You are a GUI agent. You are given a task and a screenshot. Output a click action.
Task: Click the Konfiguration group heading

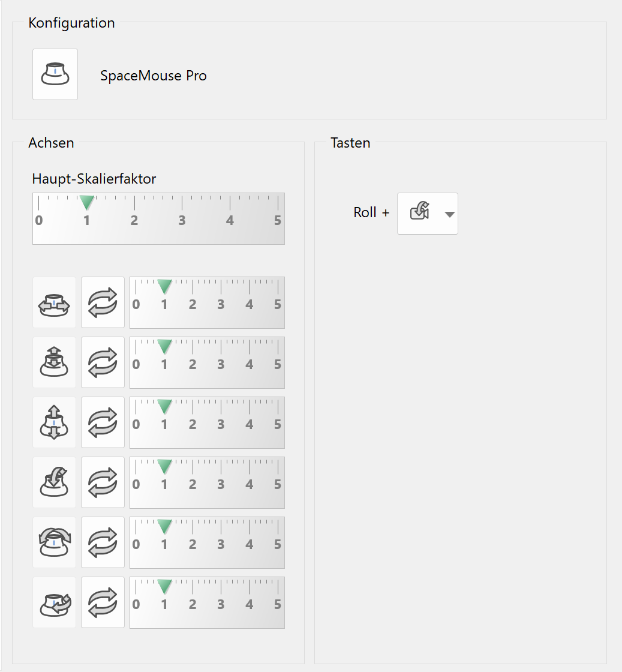pyautogui.click(x=71, y=23)
